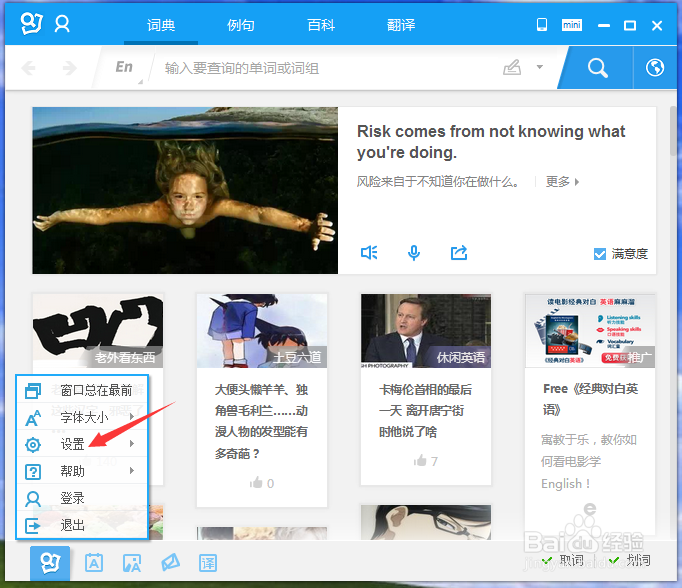Screen dimensions: 682x588
Task: Go back with the left arrow
Action: 29,68
